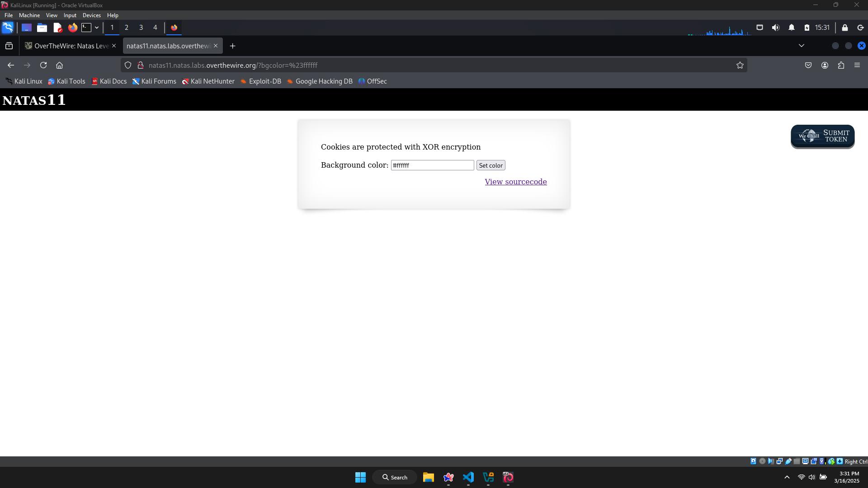The height and width of the screenshot is (488, 868).
Task: Open VirtualBox Input menu
Action: 70,15
